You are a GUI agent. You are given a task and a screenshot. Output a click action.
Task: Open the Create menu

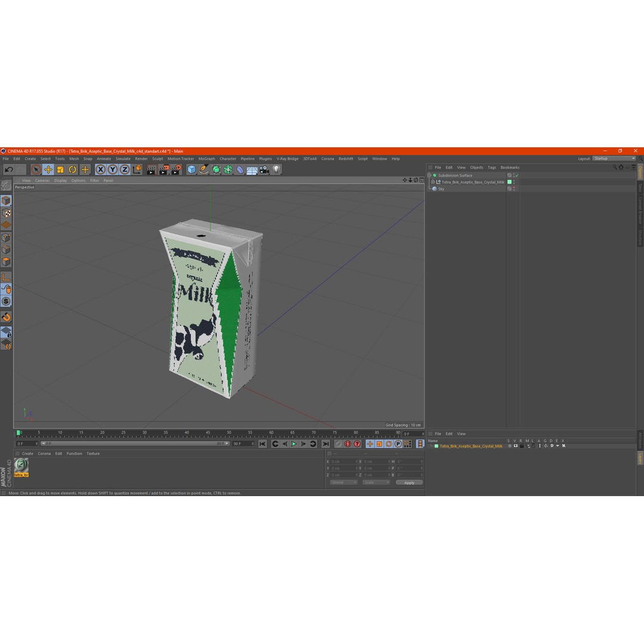pyautogui.click(x=30, y=159)
